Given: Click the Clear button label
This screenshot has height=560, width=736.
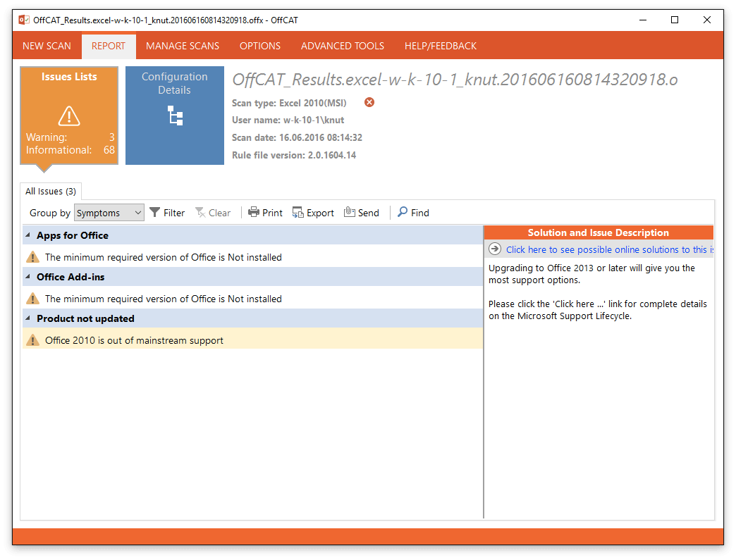Looking at the screenshot, I should click(220, 213).
